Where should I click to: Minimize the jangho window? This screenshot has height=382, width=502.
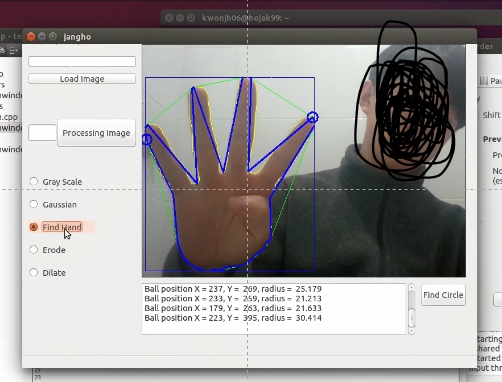[x=42, y=36]
